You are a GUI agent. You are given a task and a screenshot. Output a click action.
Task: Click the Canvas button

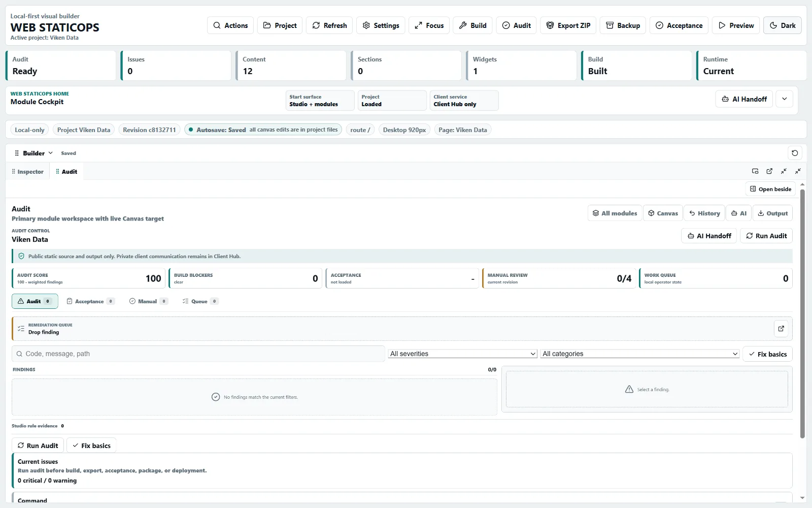(663, 213)
